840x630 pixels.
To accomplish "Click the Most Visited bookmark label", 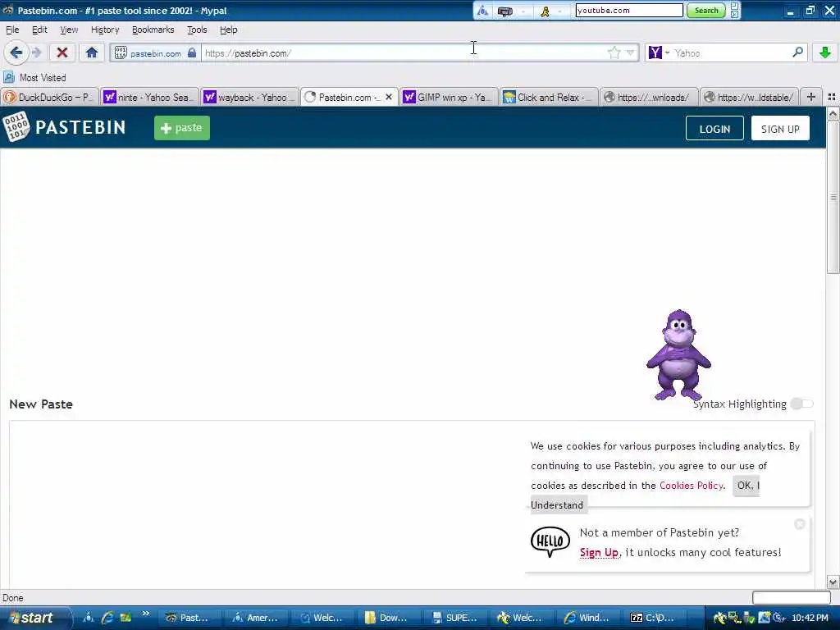I will click(43, 78).
